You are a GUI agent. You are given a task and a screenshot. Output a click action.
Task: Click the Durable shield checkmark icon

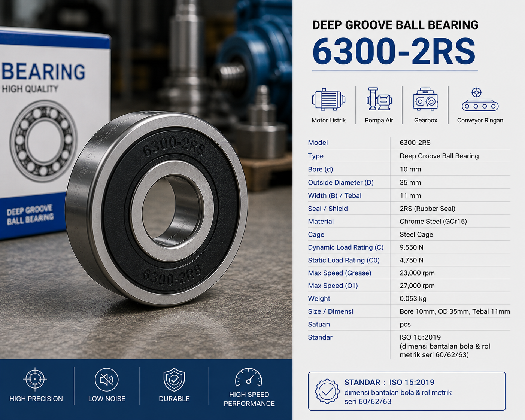[x=174, y=380]
